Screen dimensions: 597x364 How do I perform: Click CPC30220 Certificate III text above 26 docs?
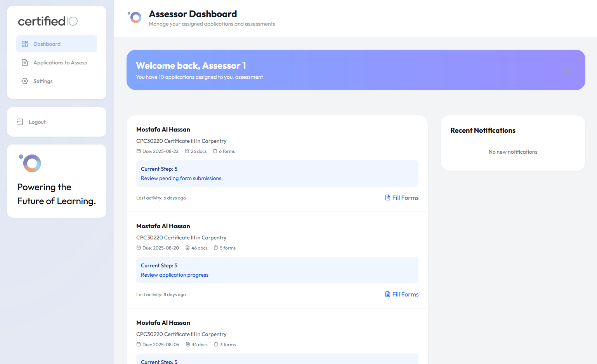pos(181,141)
